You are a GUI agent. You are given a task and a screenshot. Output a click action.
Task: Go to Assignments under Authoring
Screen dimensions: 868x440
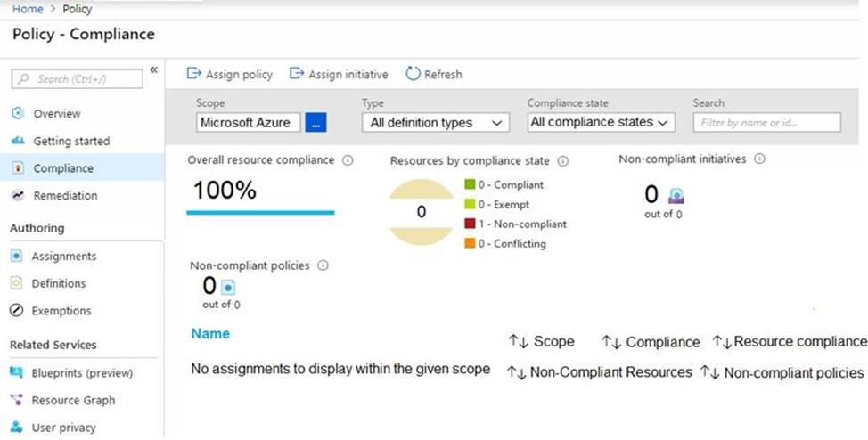click(63, 257)
